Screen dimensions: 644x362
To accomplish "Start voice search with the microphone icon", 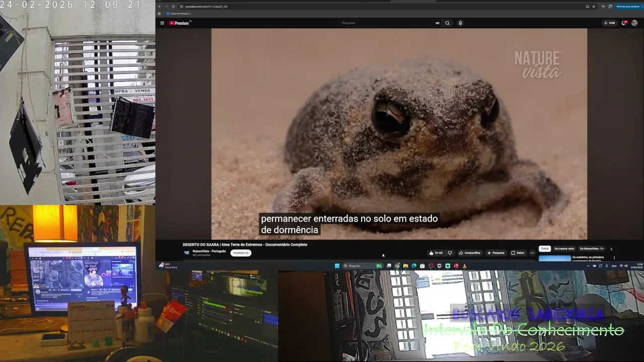I will 460,23.
